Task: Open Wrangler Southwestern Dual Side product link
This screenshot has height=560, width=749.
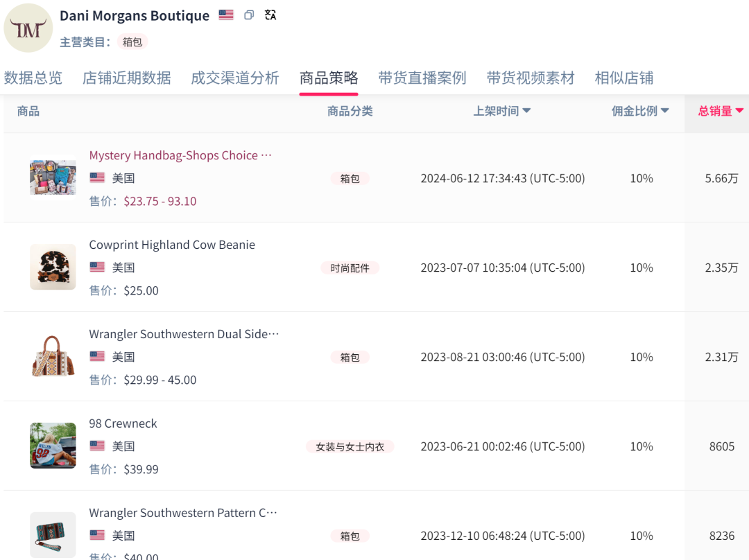Action: tap(184, 333)
